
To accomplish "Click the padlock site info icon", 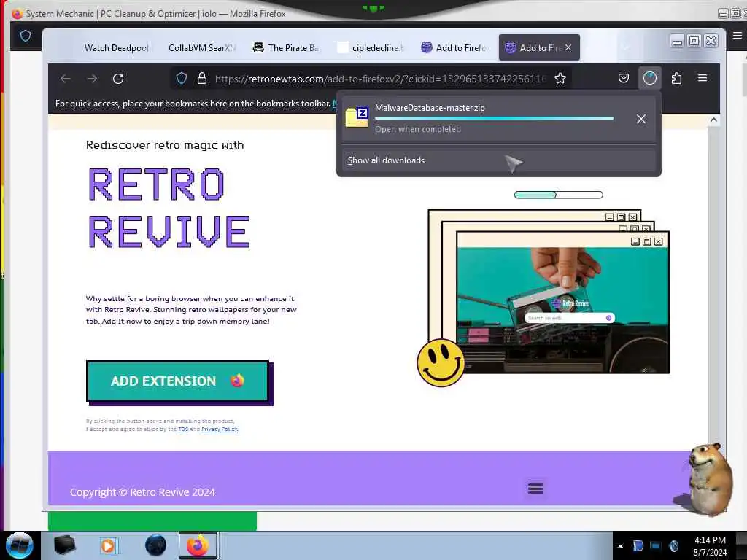I will pyautogui.click(x=202, y=79).
